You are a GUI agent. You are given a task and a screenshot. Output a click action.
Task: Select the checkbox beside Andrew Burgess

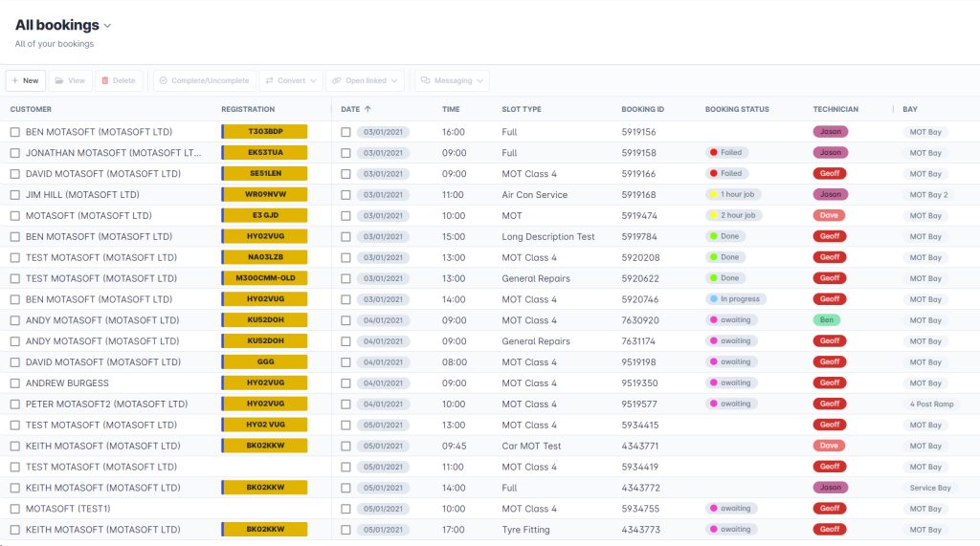(x=15, y=383)
